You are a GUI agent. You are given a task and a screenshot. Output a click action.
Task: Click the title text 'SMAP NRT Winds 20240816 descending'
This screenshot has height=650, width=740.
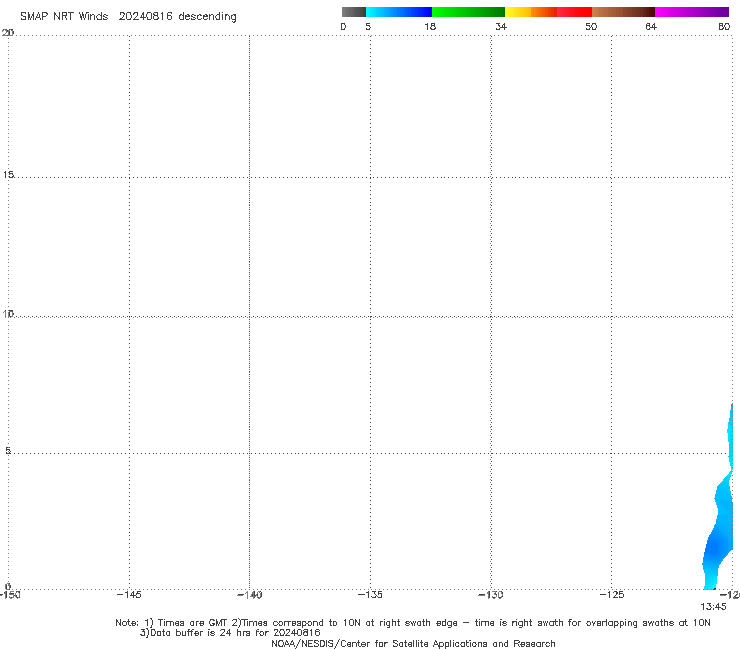pos(128,17)
